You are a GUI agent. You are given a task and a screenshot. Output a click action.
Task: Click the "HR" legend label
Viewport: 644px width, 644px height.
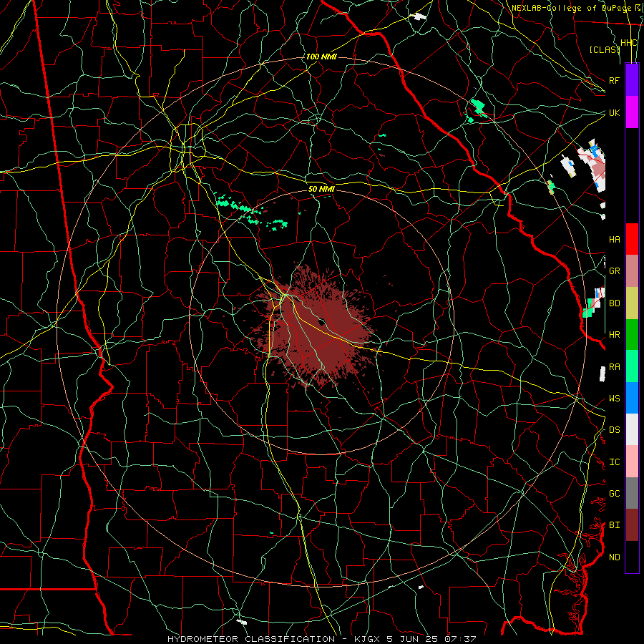coord(614,335)
